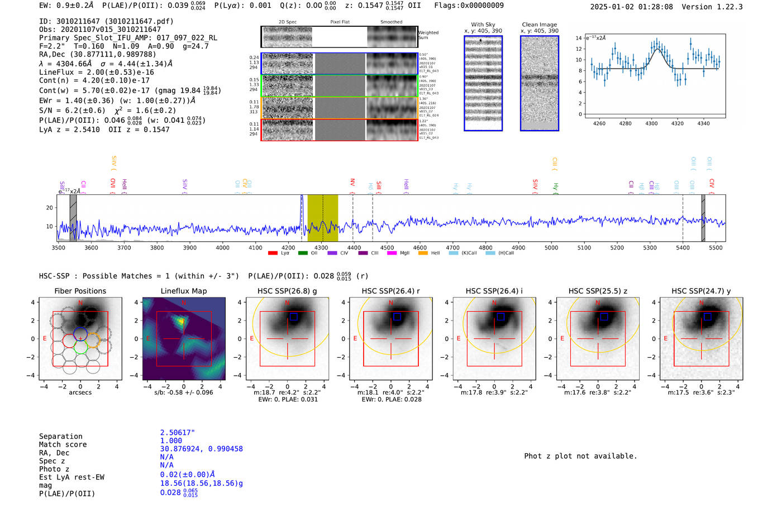This screenshot has height=532, width=782.
Task: Select the orange-bordered fiber spectrum row
Action: (x=339, y=108)
